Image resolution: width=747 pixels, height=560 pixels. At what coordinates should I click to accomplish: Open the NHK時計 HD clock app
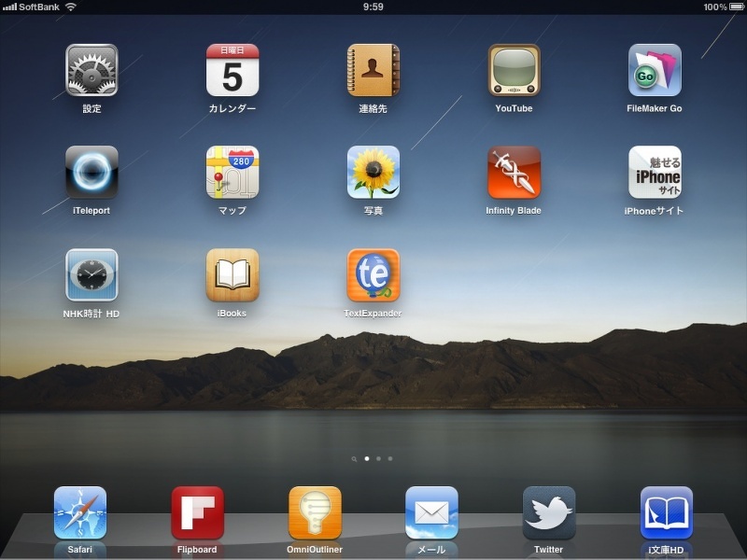pyautogui.click(x=92, y=274)
